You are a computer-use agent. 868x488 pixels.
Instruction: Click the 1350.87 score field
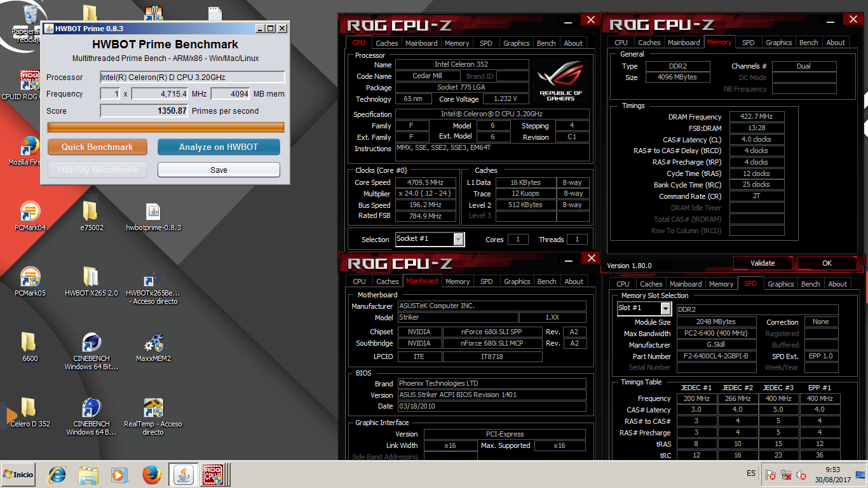pos(145,111)
